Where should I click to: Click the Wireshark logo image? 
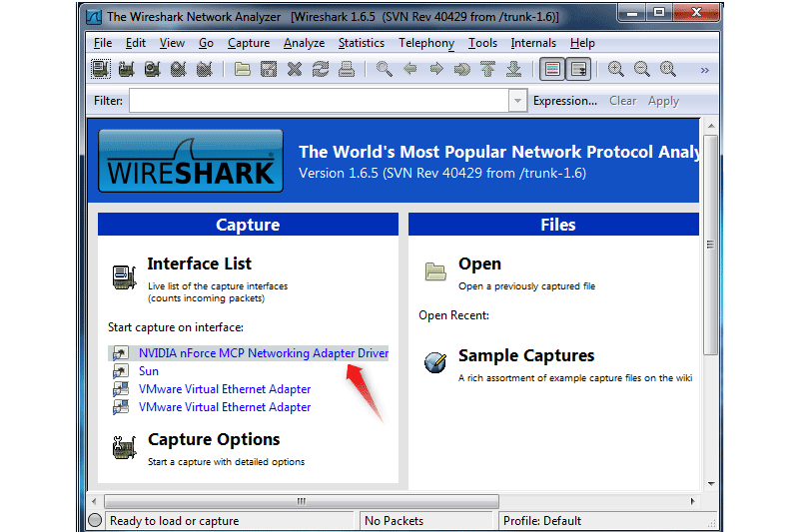[191, 161]
